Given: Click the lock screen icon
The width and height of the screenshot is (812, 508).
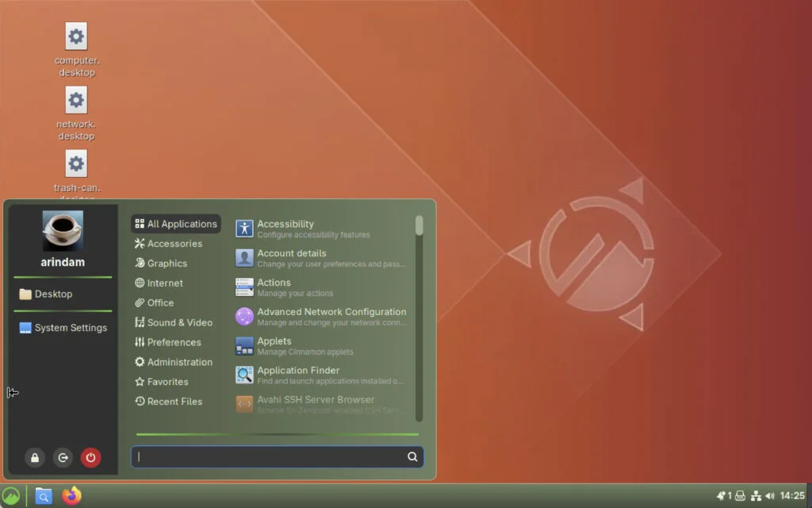Looking at the screenshot, I should click(34, 457).
